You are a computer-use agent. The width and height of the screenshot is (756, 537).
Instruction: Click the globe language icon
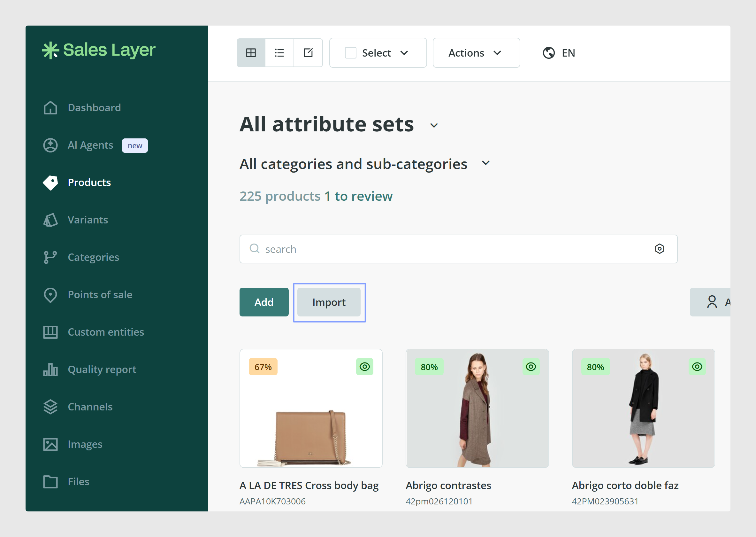coord(549,53)
